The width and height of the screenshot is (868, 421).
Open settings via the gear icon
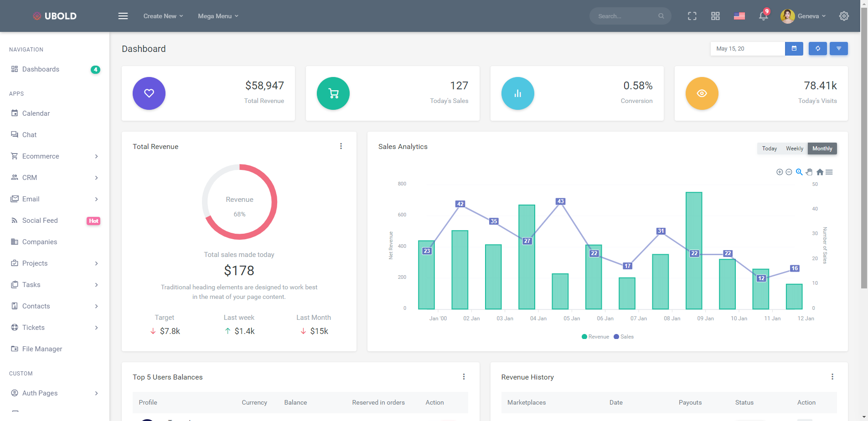(844, 16)
